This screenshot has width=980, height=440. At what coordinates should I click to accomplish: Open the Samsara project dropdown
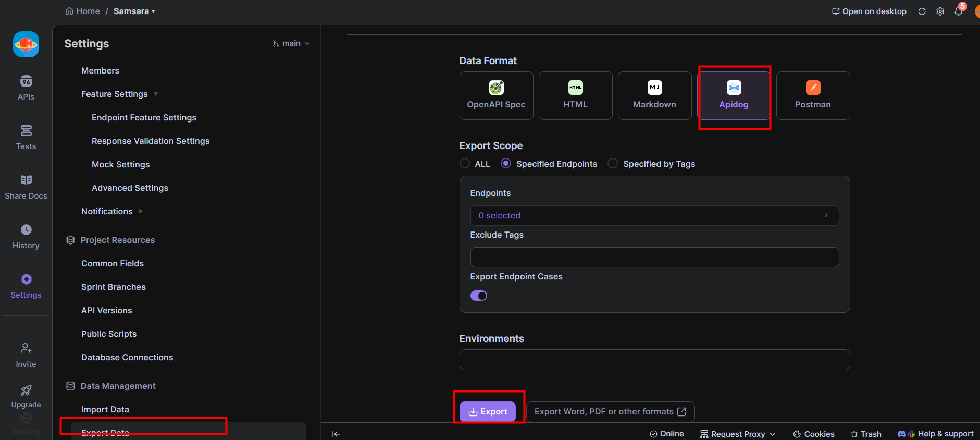(x=134, y=11)
